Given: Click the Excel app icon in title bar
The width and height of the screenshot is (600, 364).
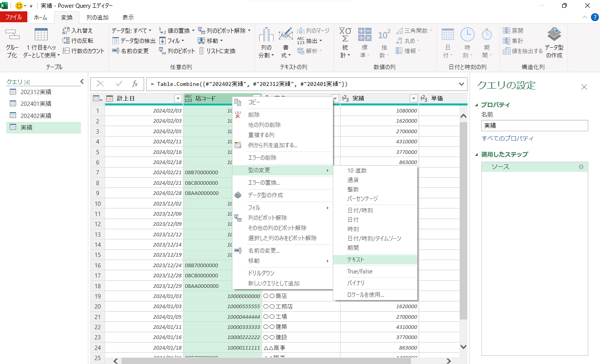Looking at the screenshot, I should pos(4,6).
